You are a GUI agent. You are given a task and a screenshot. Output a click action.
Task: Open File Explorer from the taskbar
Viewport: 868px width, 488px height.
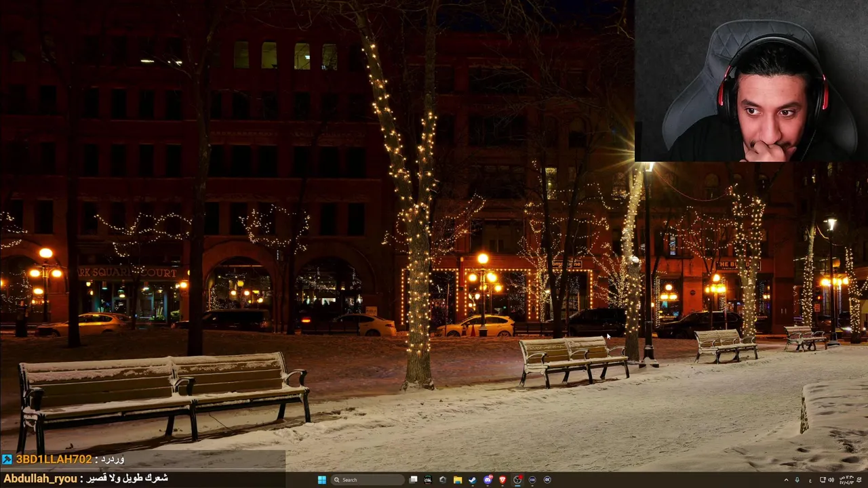pyautogui.click(x=458, y=480)
